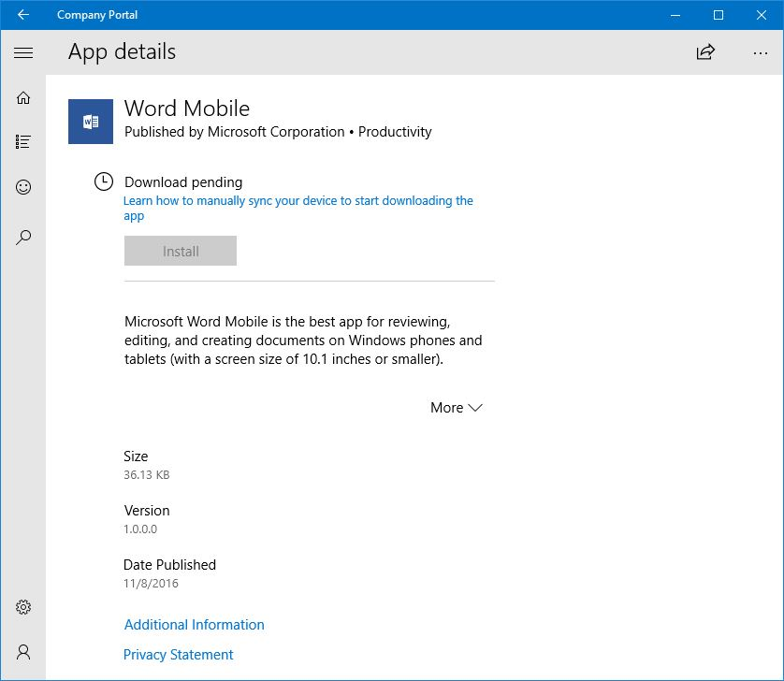Click the Word Mobile app icon thumbnail

[89, 121]
